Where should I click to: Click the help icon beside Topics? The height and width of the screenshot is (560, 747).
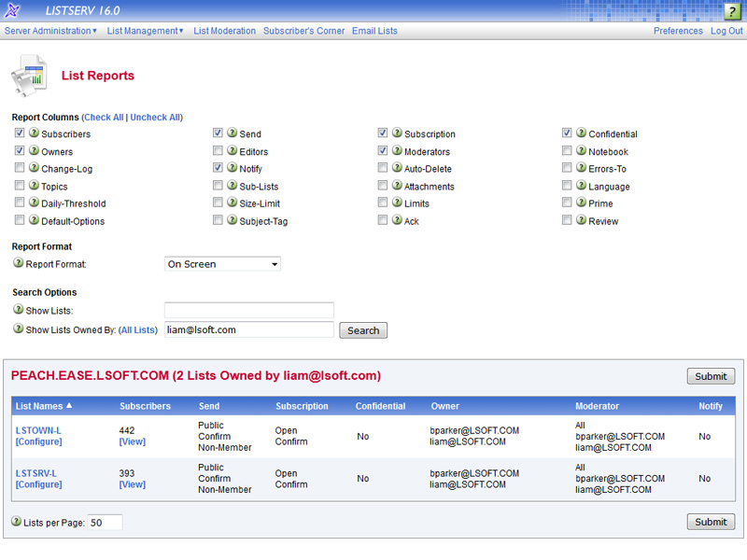(x=34, y=185)
